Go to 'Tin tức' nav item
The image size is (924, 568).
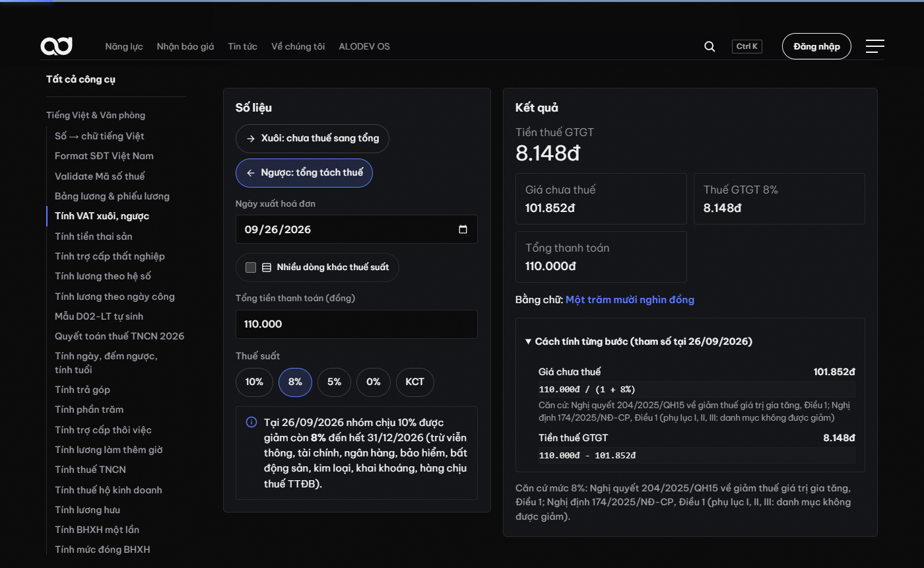click(242, 46)
